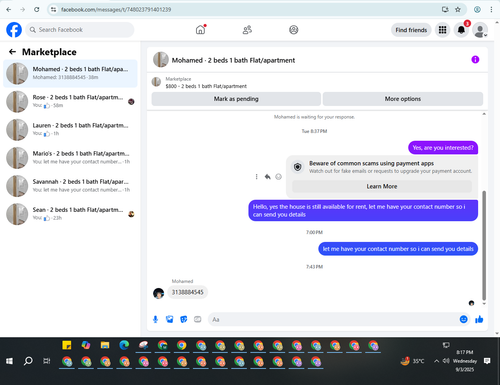Open the account profile menu
This screenshot has width=500, height=385.
pos(480,30)
